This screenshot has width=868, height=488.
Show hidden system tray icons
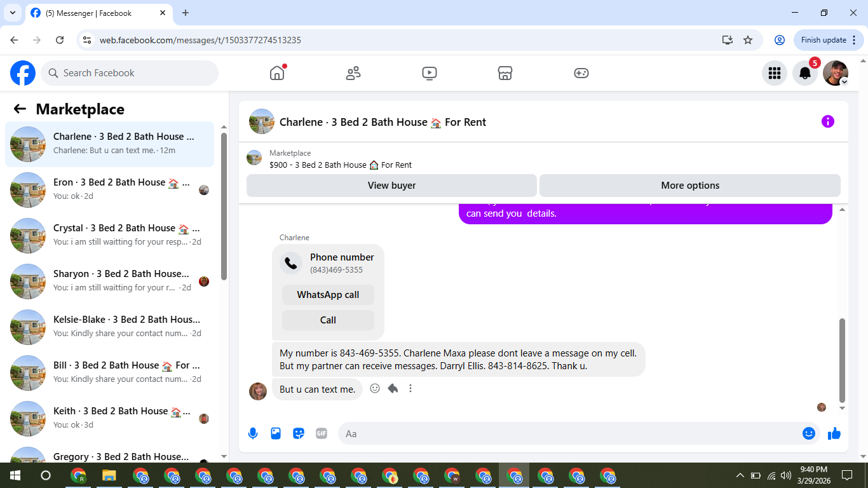(x=740, y=475)
